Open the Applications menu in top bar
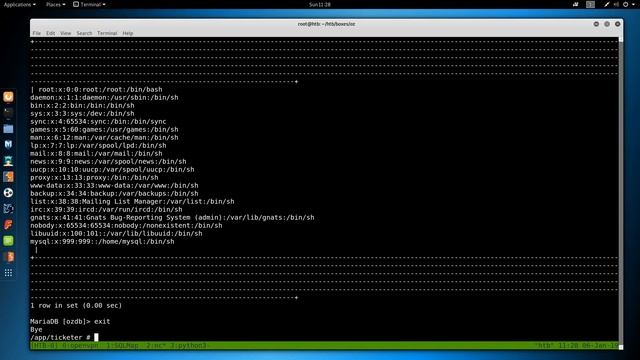The width and height of the screenshot is (640, 360). (20, 4)
